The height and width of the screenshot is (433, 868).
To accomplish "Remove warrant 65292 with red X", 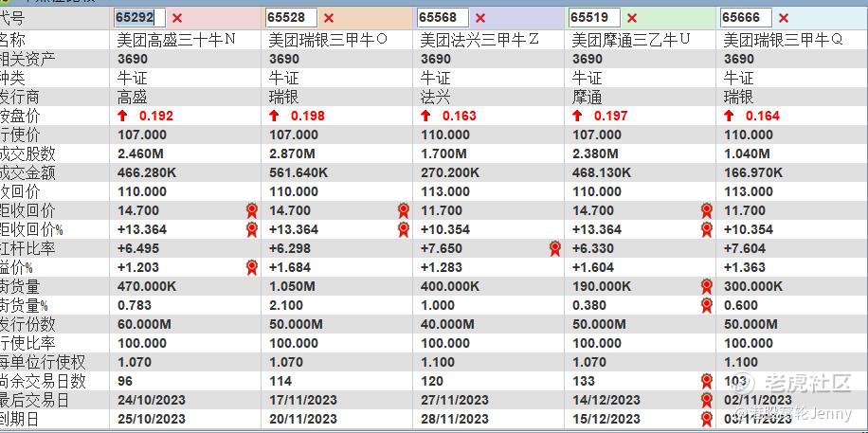I will (176, 18).
